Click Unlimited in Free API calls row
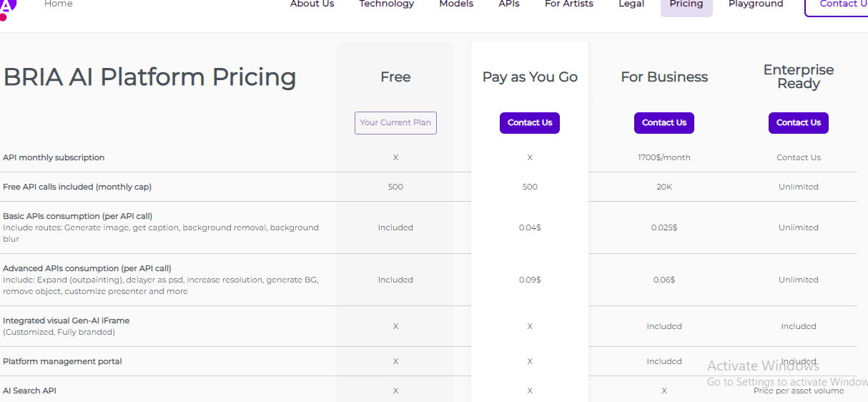The image size is (868, 402). coord(799,187)
